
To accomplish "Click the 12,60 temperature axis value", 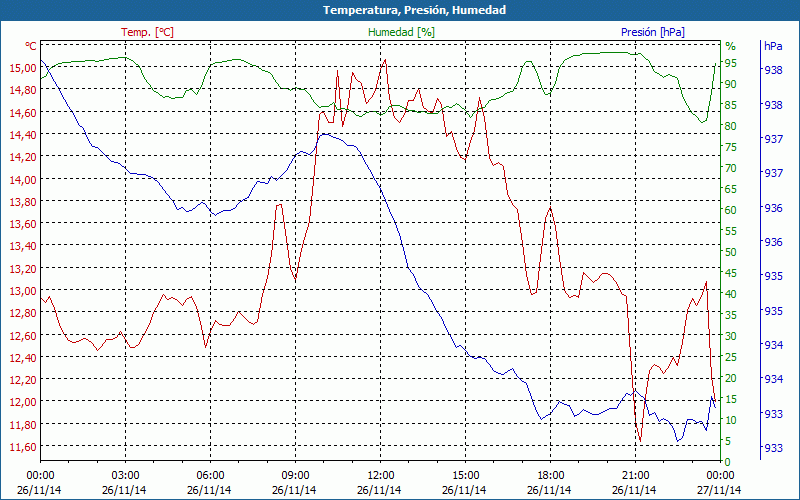I will pos(21,335).
